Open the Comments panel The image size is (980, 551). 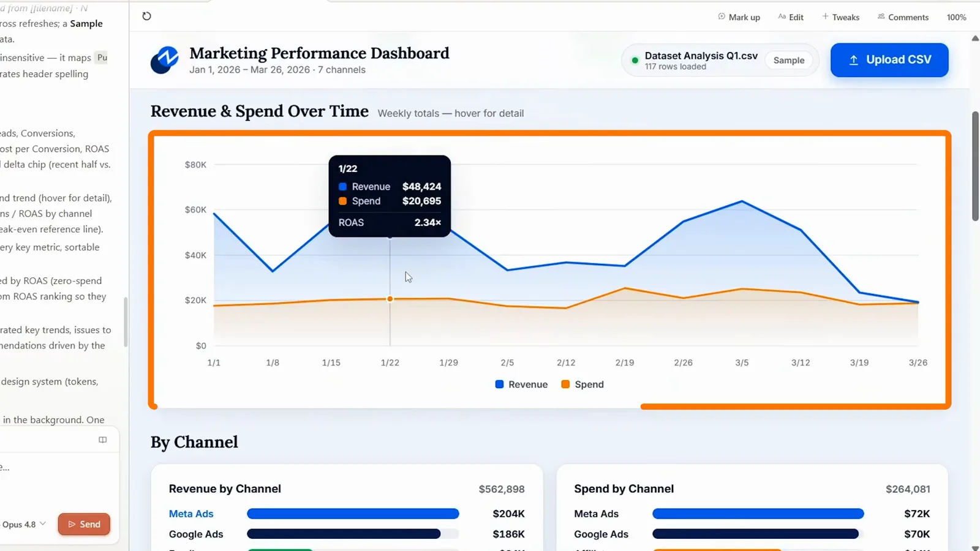(x=903, y=17)
